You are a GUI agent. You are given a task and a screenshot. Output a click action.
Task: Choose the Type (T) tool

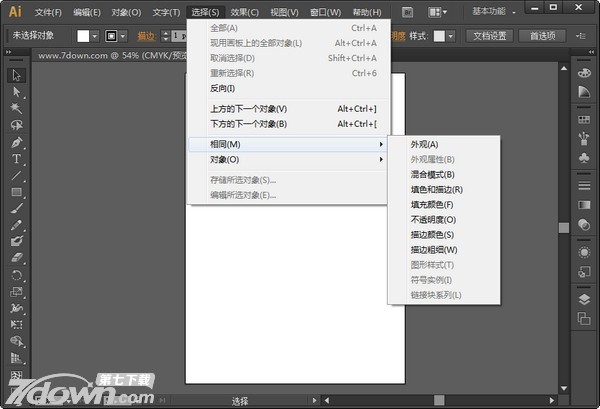tap(16, 158)
